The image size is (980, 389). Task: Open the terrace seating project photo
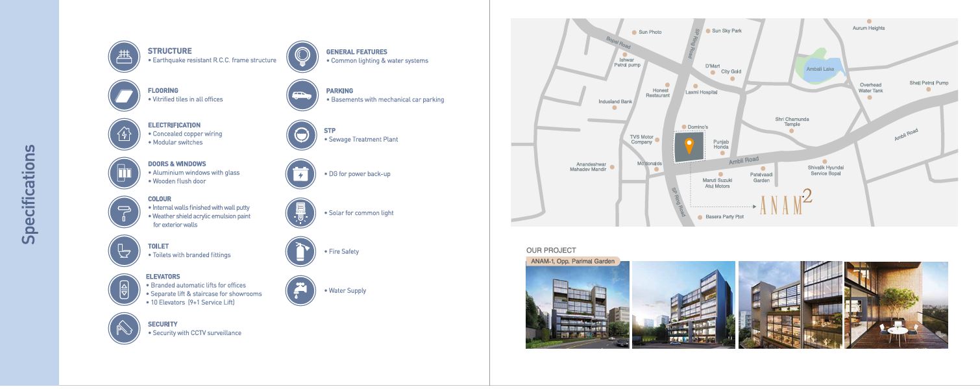[896, 305]
